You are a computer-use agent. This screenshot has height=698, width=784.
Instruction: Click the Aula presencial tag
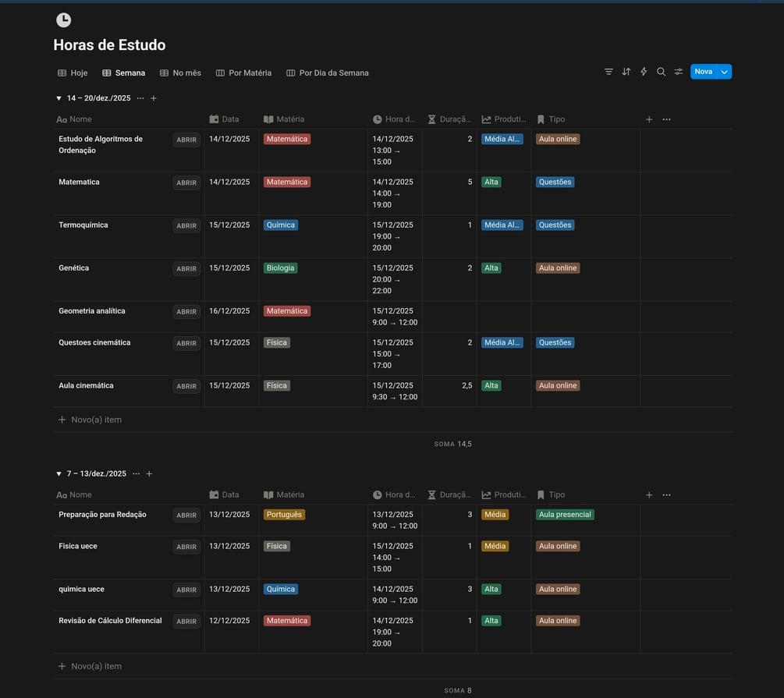[x=565, y=515]
